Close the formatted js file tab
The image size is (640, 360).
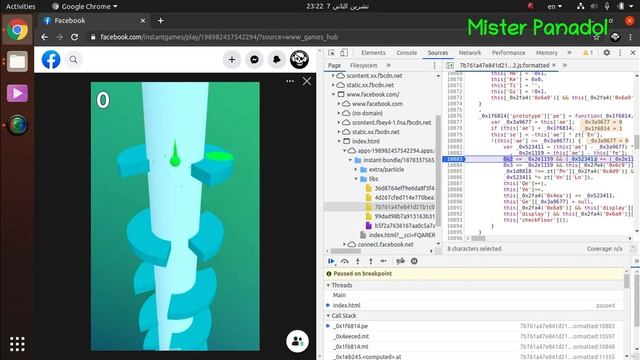[554, 65]
